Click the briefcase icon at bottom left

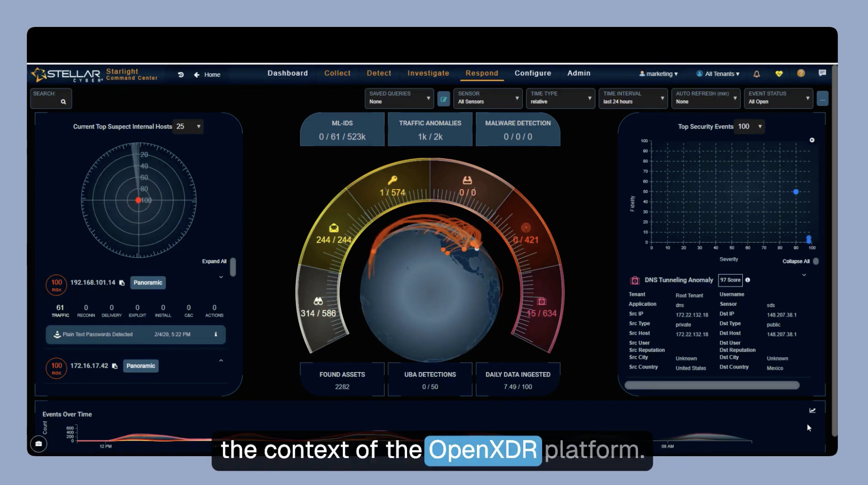coord(39,443)
